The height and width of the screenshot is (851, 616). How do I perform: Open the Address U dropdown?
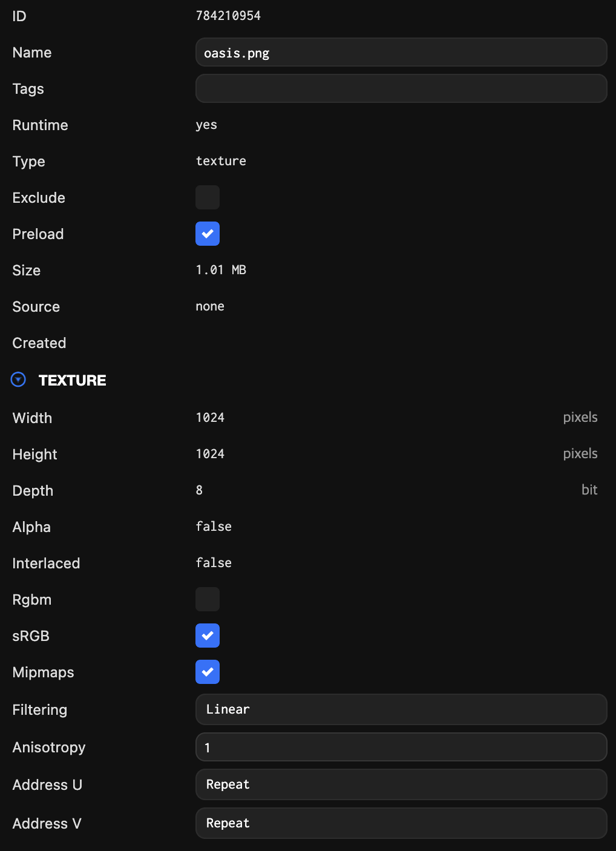click(x=401, y=784)
